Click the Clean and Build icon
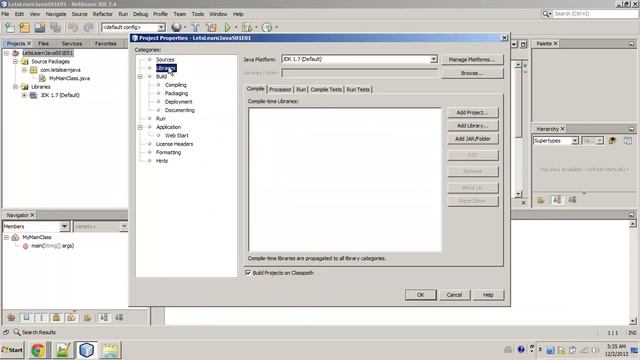 [x=211, y=27]
